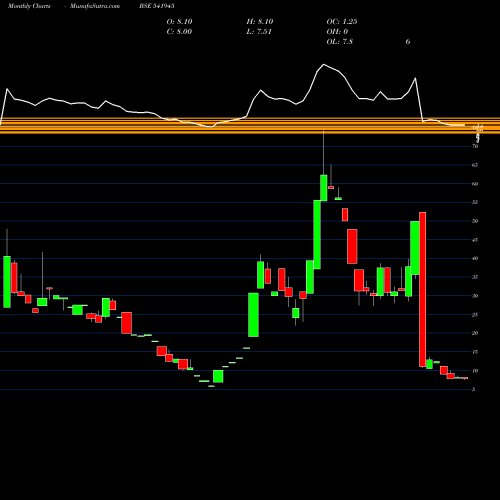Click the 40 price axis label
The height and width of the screenshot is (500, 500).
[x=475, y=258]
